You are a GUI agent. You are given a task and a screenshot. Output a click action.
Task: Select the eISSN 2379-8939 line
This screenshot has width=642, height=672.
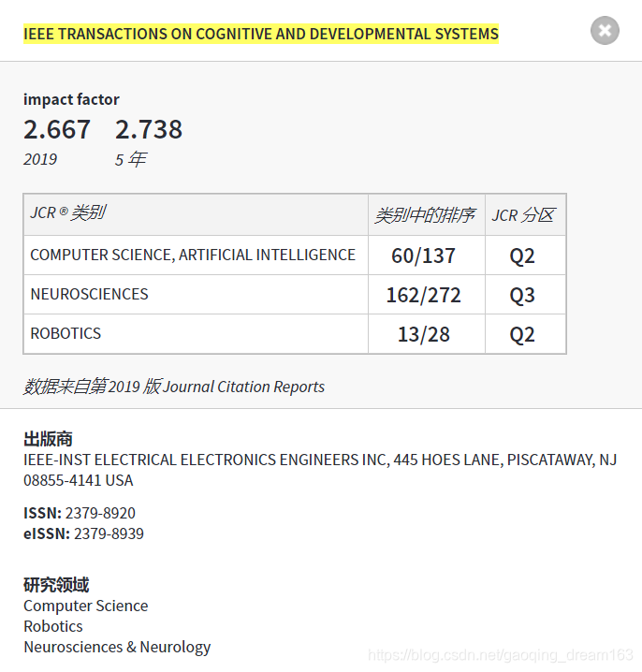pyautogui.click(x=83, y=533)
